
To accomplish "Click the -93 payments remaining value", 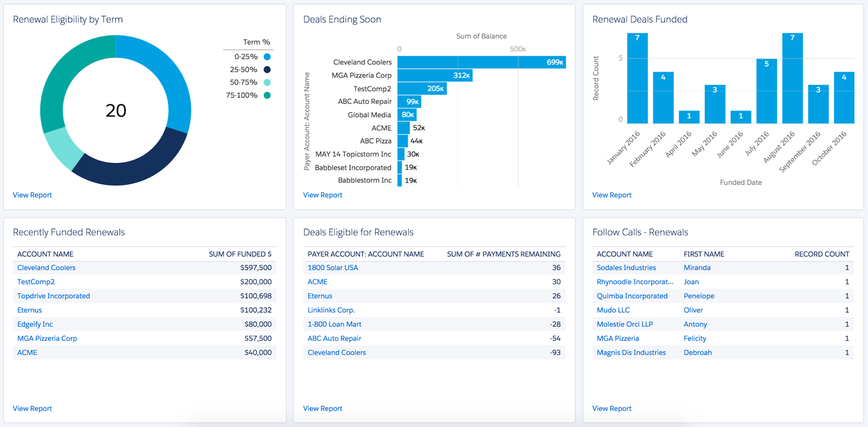I will pos(555,352).
